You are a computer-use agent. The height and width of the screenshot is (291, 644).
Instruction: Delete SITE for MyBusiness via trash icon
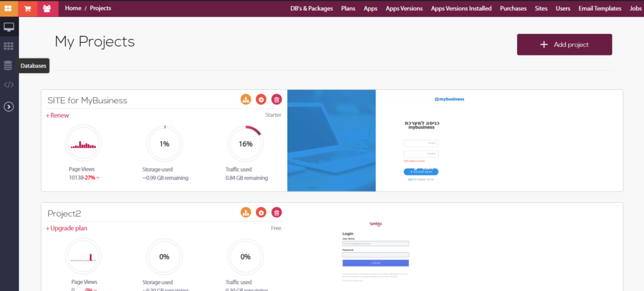point(276,100)
